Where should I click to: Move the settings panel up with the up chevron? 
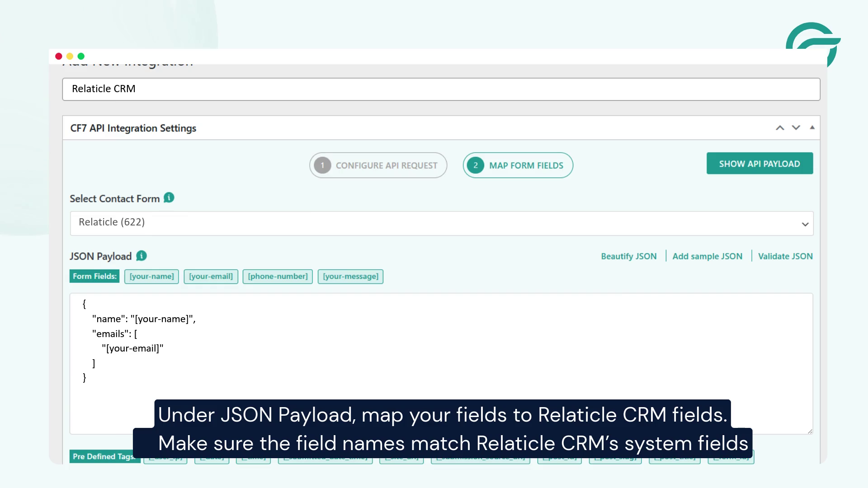[780, 128]
